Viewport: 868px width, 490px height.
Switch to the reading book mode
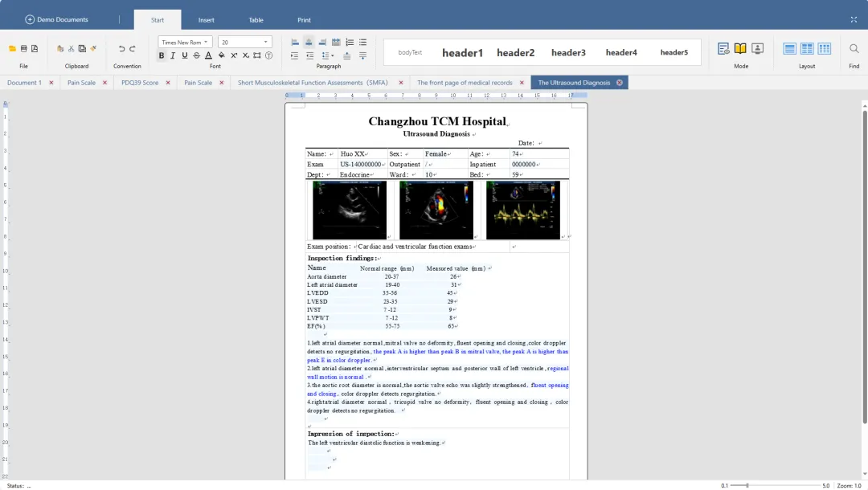pyautogui.click(x=740, y=49)
